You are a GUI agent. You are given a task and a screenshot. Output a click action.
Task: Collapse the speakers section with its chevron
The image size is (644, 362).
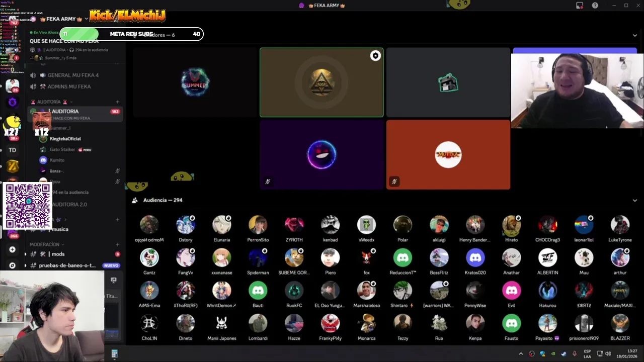635,35
